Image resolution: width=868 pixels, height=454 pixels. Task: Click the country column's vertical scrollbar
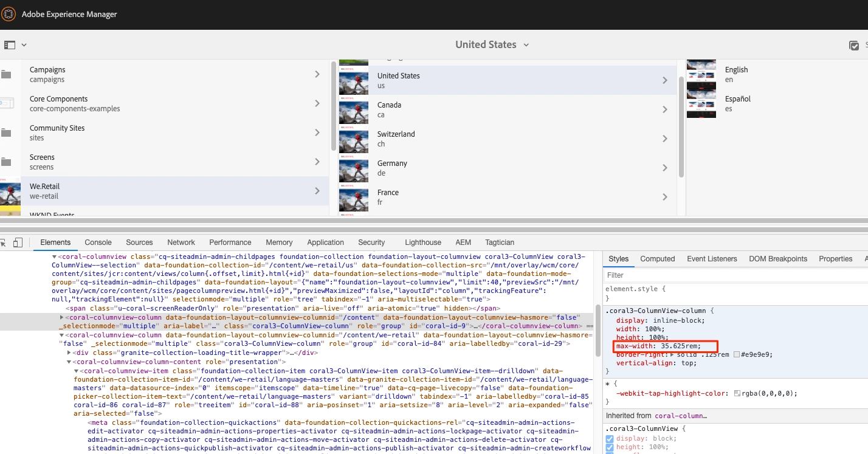[x=681, y=128]
